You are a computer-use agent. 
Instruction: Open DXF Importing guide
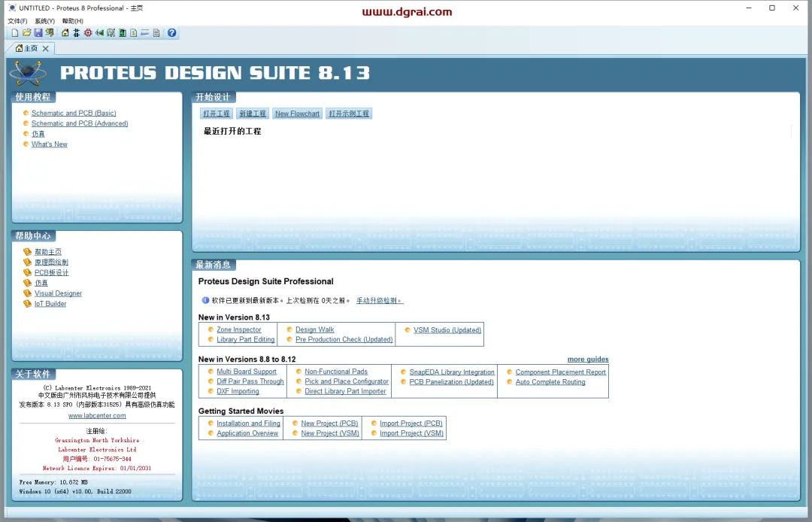point(238,391)
